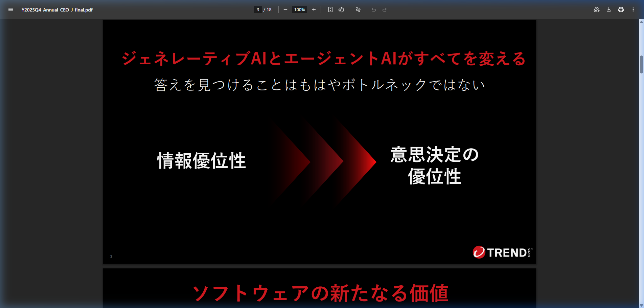Viewport: 644px width, 308px height.
Task: Open the sidebar menu (hamburger icon)
Action: tap(11, 9)
